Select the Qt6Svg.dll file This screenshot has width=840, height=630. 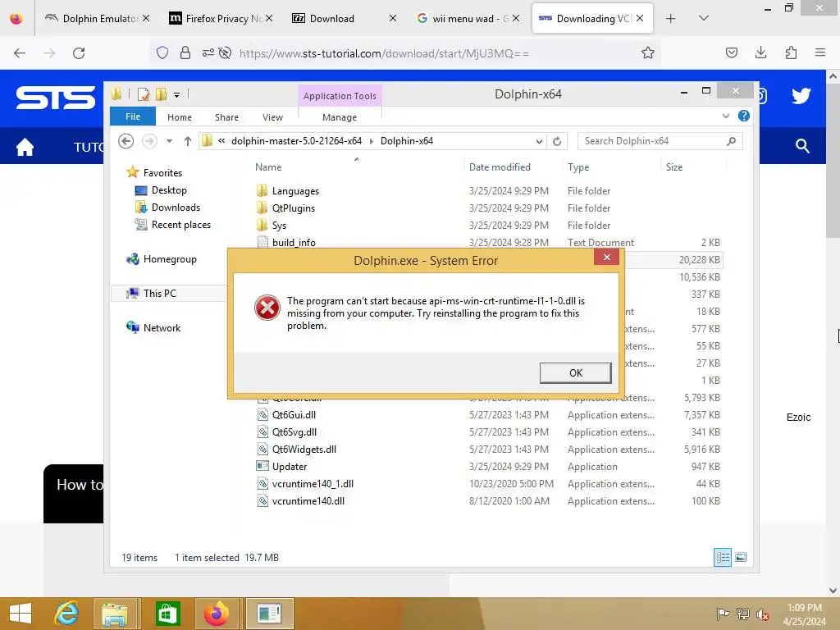tap(294, 431)
